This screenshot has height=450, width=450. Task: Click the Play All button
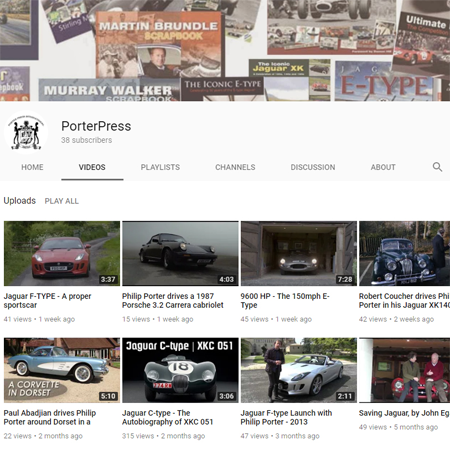point(62,201)
